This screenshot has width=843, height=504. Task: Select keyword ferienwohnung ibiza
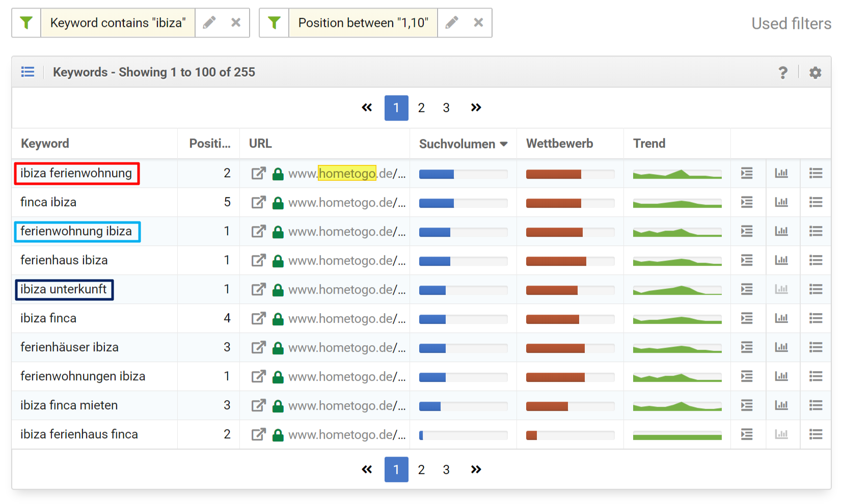[76, 231]
